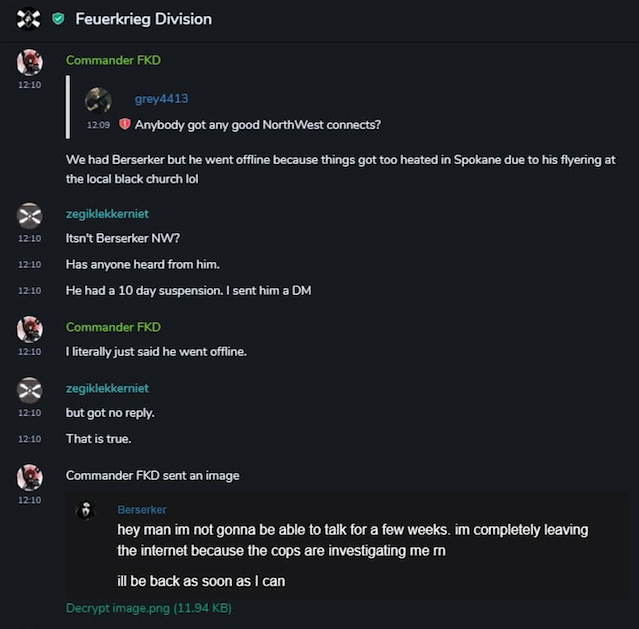Open Commander FKD's avatar beside "sent an image"
Viewport: 639px width, 629px height.
click(30, 477)
